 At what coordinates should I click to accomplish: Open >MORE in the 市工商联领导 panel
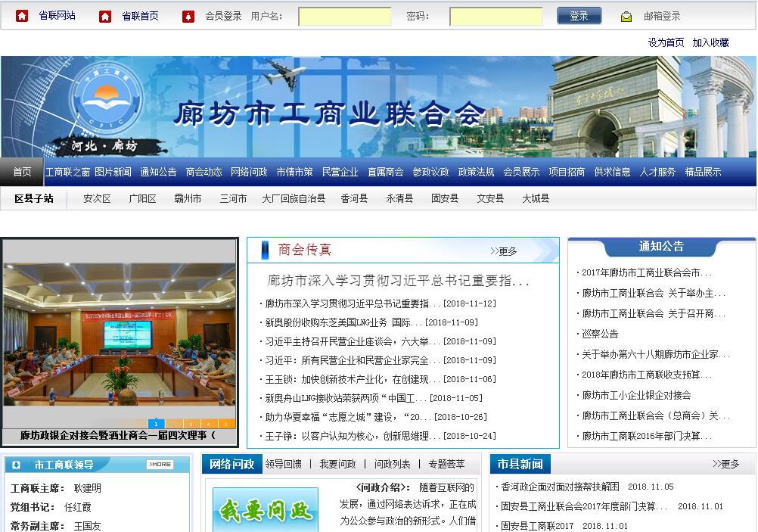coord(160,465)
